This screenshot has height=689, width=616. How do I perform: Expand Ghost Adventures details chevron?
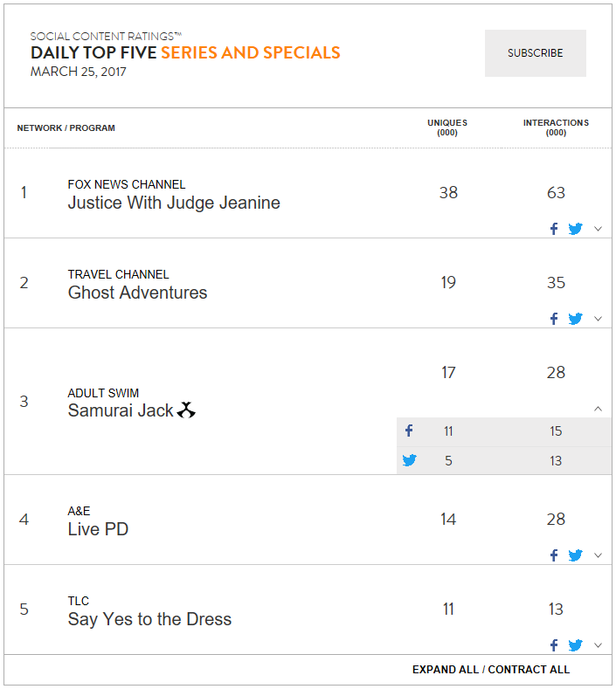coord(598,319)
